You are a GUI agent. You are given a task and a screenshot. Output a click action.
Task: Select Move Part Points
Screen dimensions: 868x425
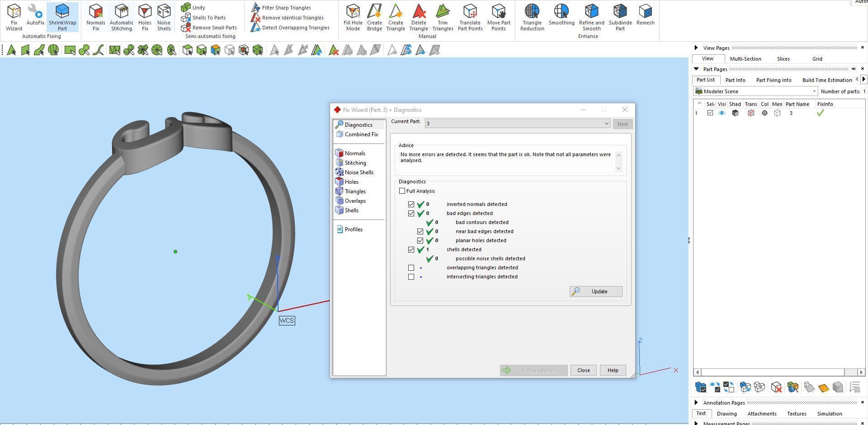click(499, 18)
